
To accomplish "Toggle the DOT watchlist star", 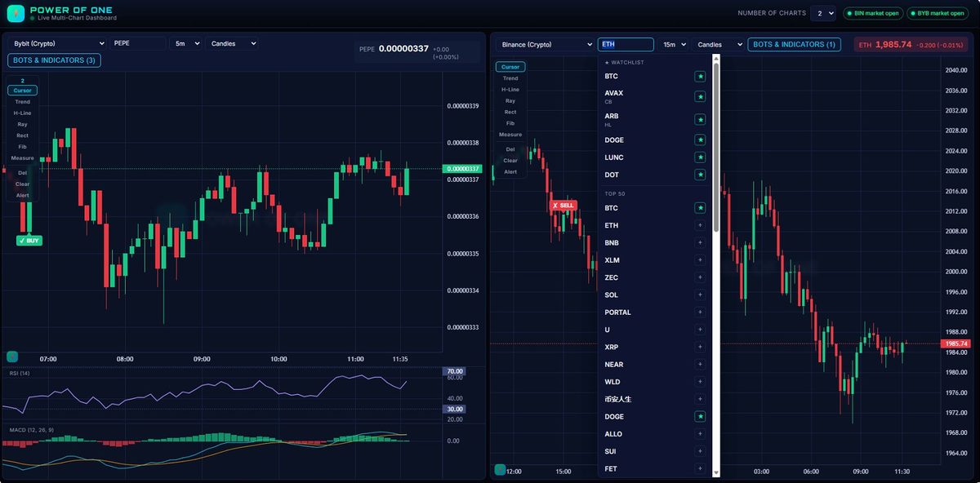I will pyautogui.click(x=700, y=175).
